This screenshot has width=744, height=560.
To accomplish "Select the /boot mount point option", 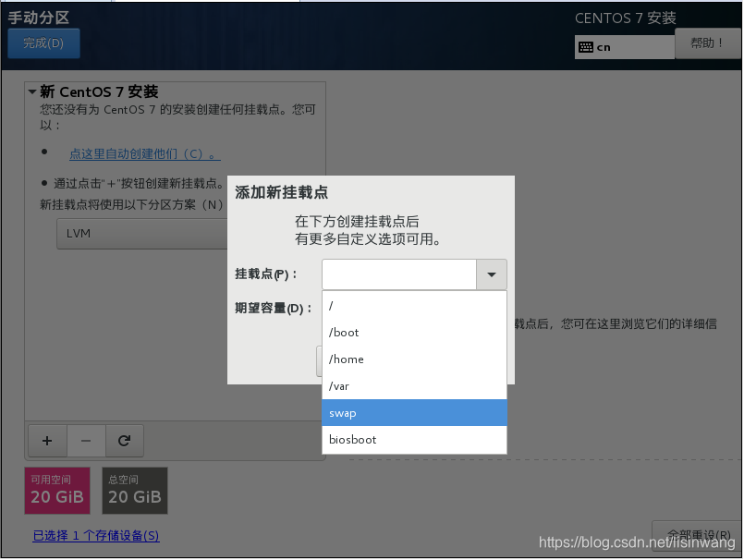I will (x=414, y=333).
